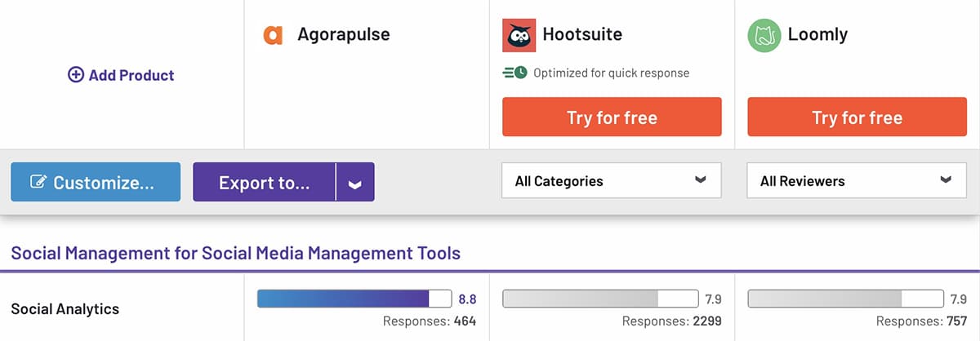Click Hootsuite Social Analytics rating bar
Viewport: 980px width, 341px height.
pyautogui.click(x=599, y=299)
